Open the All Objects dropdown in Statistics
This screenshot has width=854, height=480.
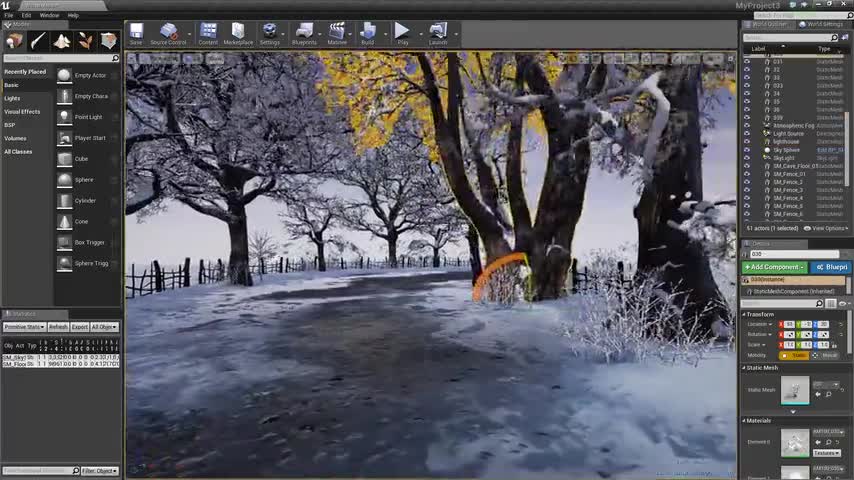click(103, 327)
